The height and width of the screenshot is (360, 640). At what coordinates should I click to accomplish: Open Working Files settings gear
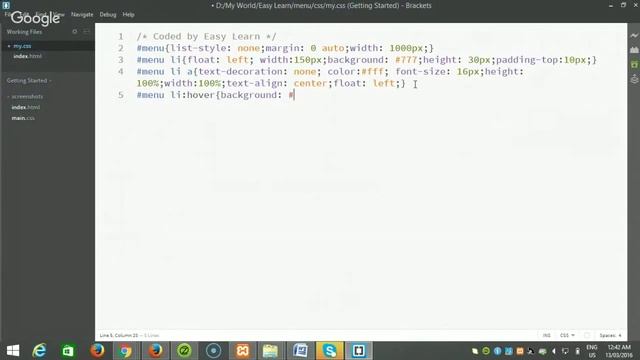click(75, 31)
